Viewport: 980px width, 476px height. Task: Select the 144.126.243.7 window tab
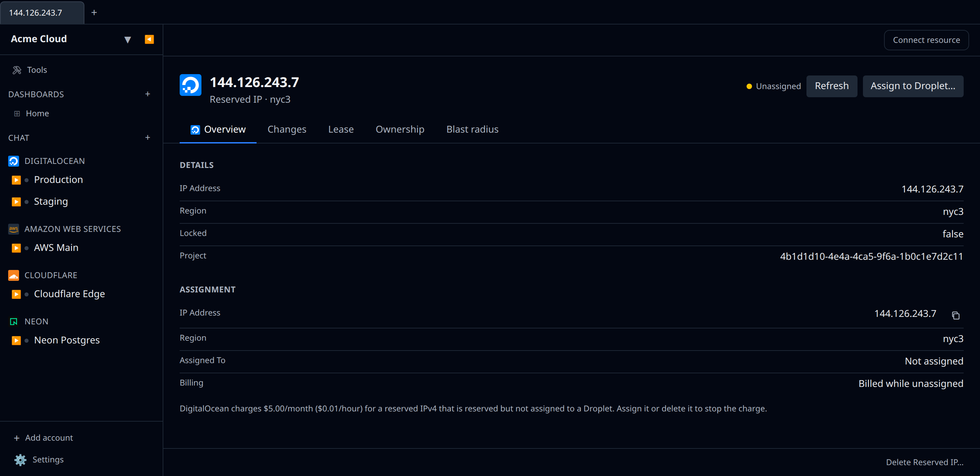click(42, 13)
